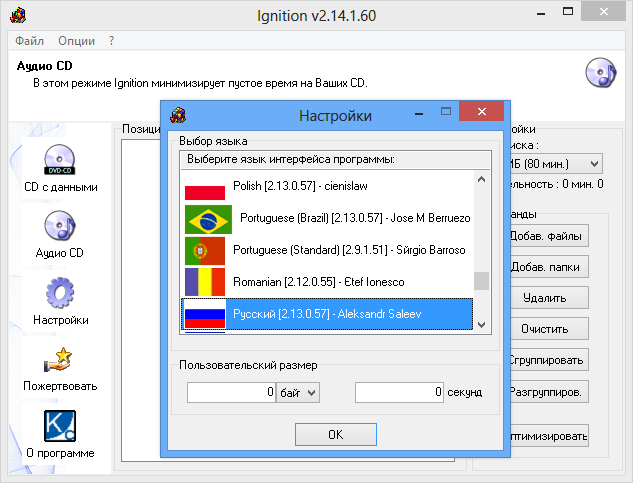633x483 pixels.
Task: Open the Файл menu
Action: 29,41
